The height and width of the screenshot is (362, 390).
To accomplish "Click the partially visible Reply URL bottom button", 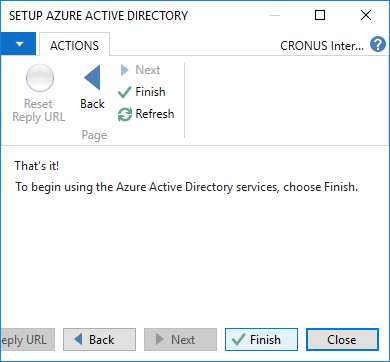I will tap(28, 340).
